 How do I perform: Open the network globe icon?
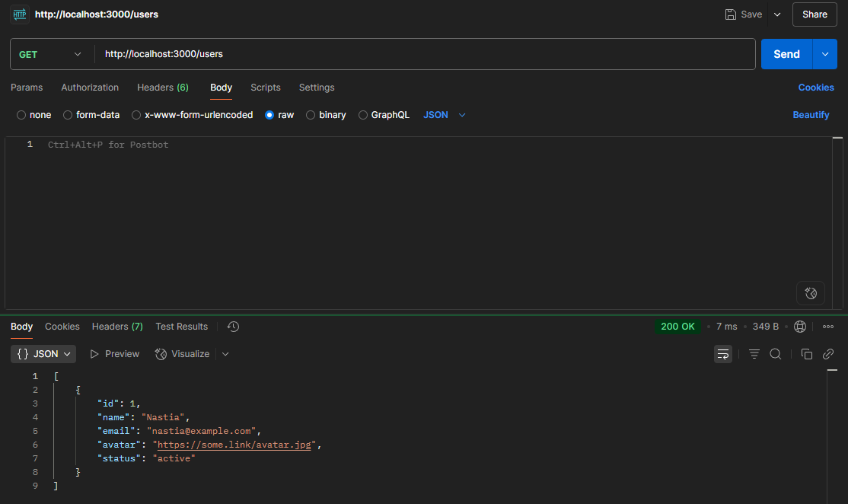(x=799, y=327)
